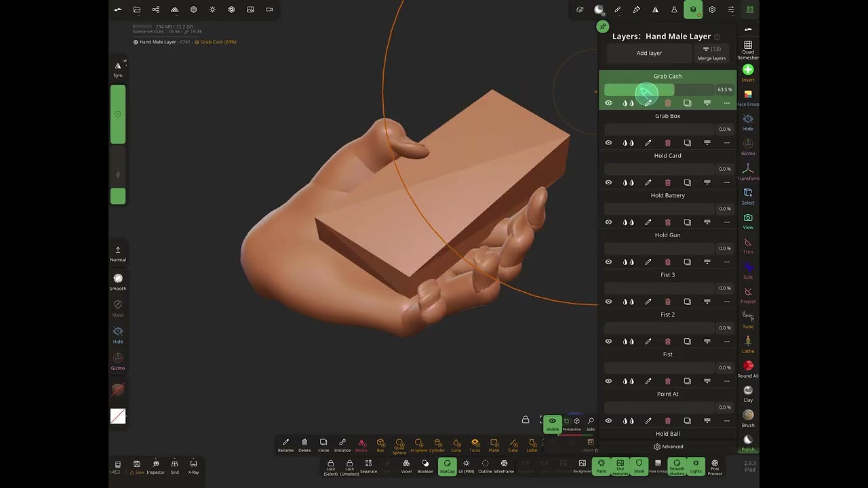Expand the Advanced layers section
This screenshot has height=488, width=868.
point(668,447)
